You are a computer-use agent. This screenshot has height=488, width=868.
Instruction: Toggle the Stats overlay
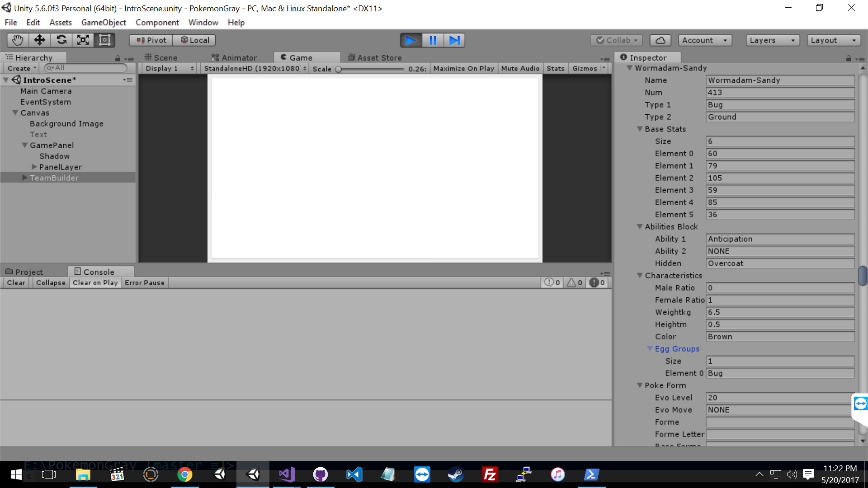tap(556, 68)
